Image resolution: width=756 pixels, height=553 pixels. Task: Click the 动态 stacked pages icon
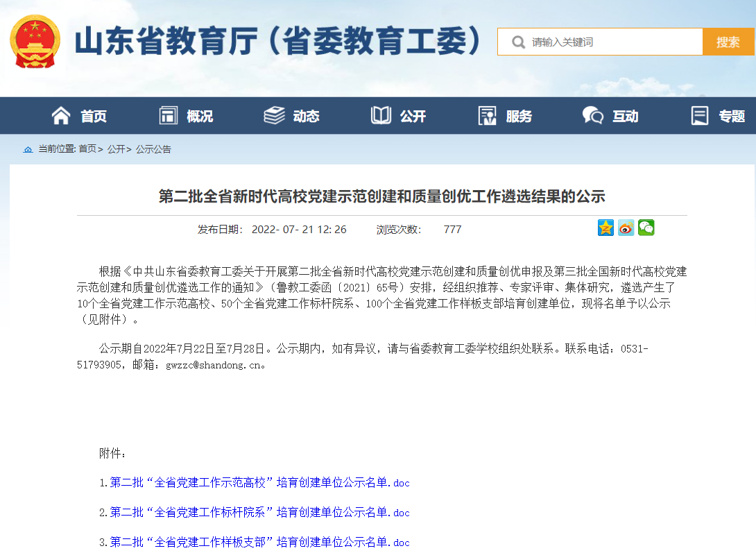(275, 116)
